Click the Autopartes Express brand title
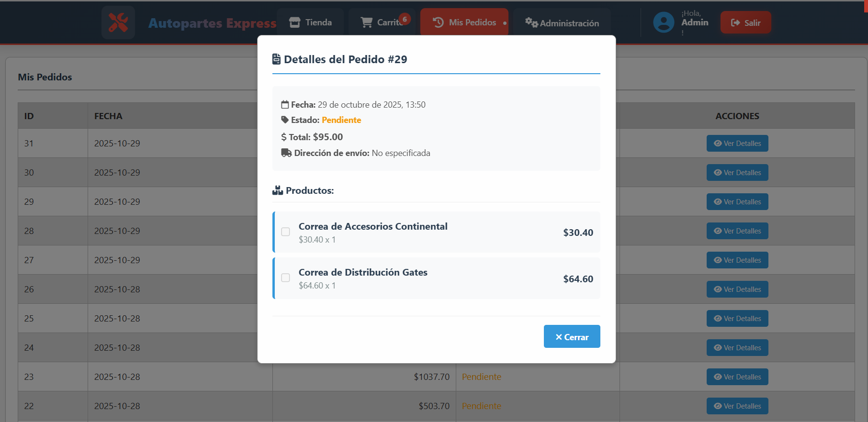The width and height of the screenshot is (868, 422). (212, 23)
